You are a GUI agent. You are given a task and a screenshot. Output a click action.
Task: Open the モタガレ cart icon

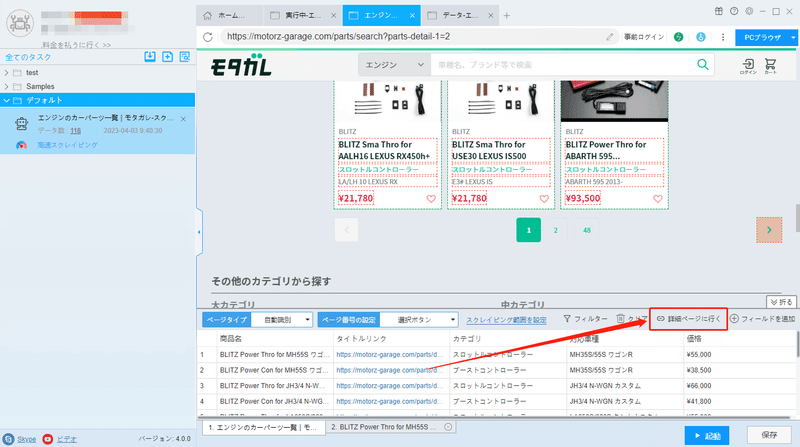[770, 66]
